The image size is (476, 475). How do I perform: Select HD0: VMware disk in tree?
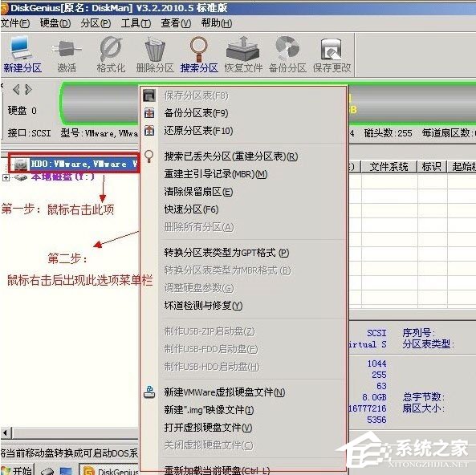74,164
